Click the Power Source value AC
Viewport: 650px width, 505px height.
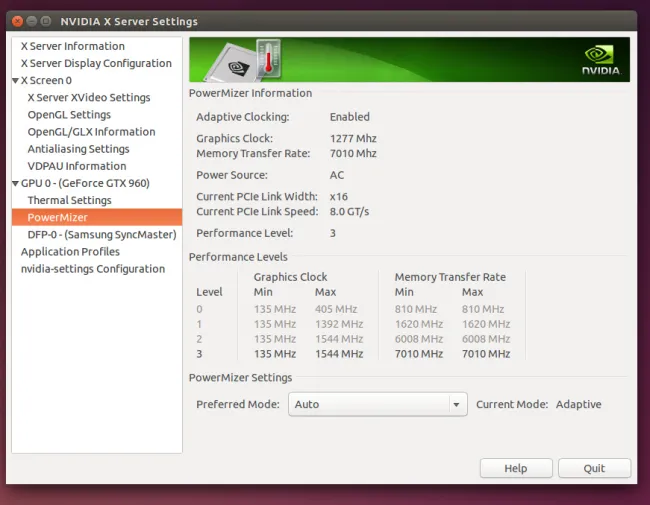[337, 175]
